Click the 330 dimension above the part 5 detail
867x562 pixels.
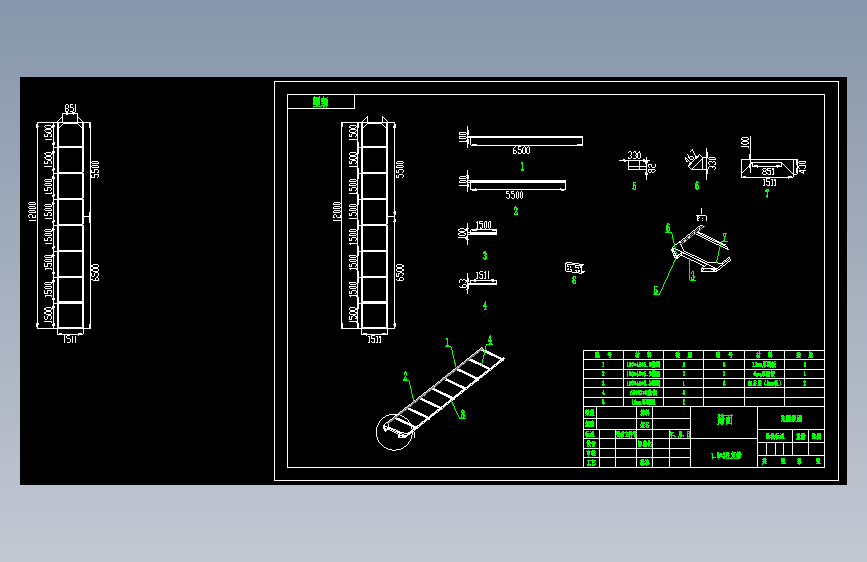tap(634, 155)
